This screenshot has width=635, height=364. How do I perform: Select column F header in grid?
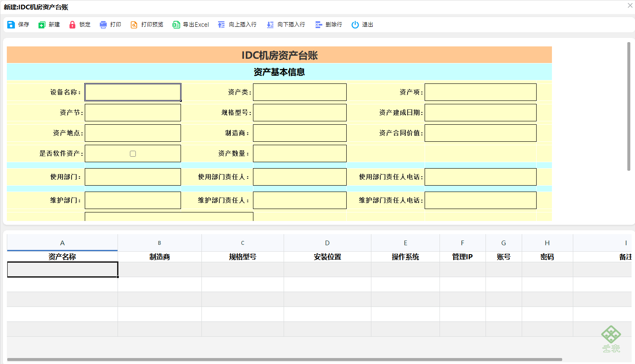pyautogui.click(x=463, y=243)
